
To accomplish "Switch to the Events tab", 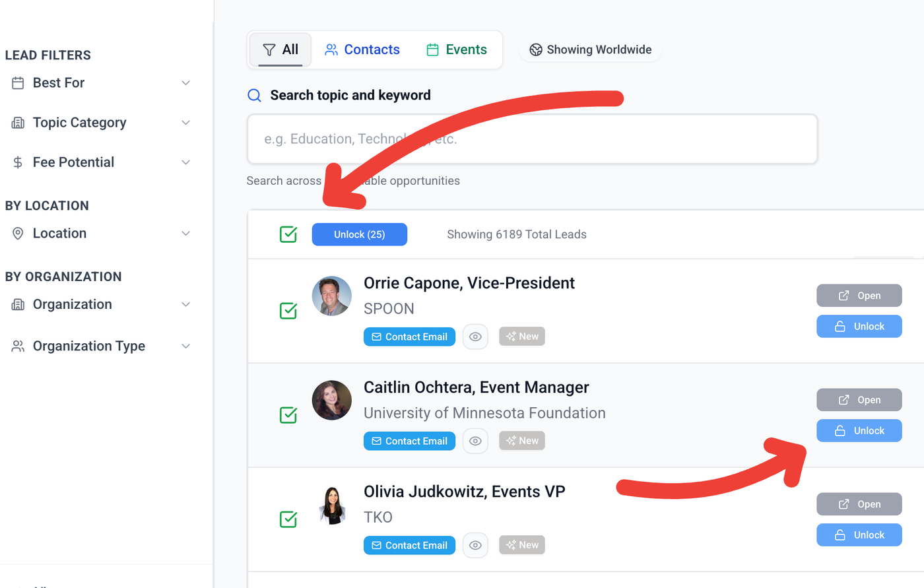I will [457, 49].
